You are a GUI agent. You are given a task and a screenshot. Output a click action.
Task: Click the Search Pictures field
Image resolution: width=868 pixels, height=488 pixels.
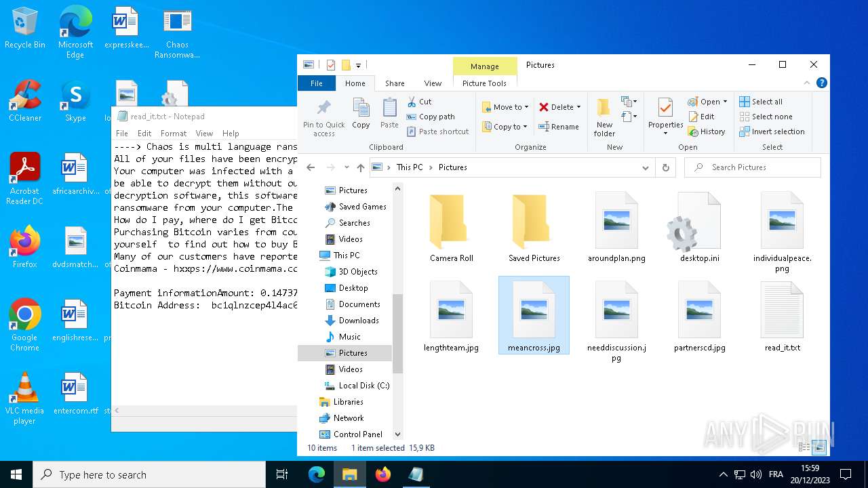(x=753, y=167)
